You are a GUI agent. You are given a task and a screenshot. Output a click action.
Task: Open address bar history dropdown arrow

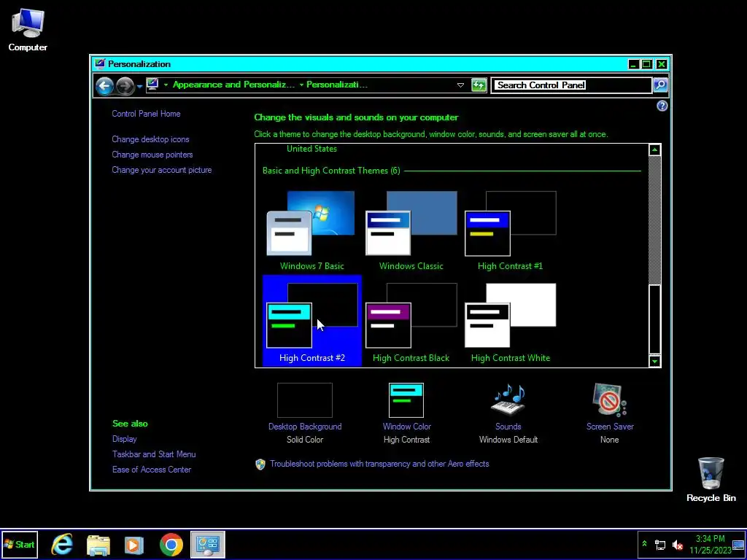(x=460, y=85)
